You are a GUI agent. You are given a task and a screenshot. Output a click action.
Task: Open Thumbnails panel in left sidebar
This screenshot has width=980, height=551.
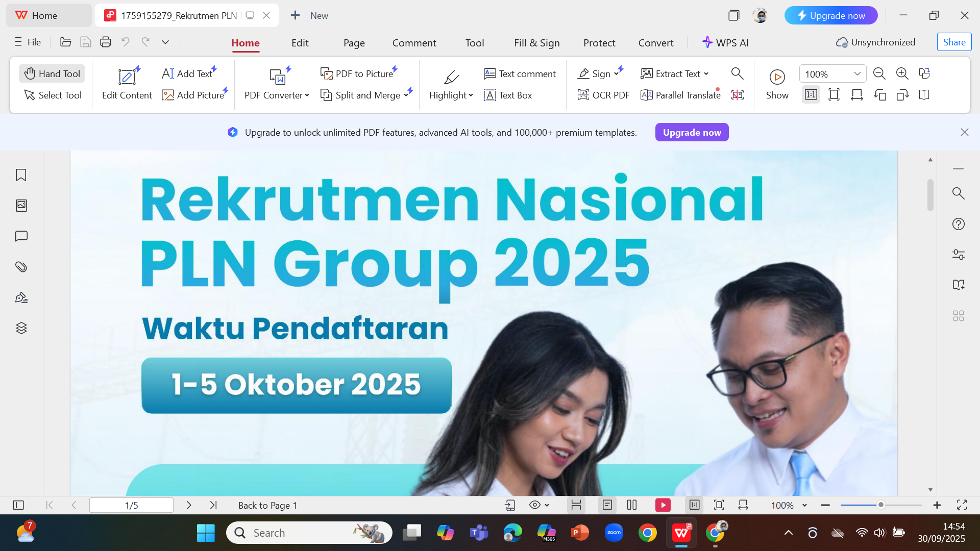pyautogui.click(x=21, y=206)
